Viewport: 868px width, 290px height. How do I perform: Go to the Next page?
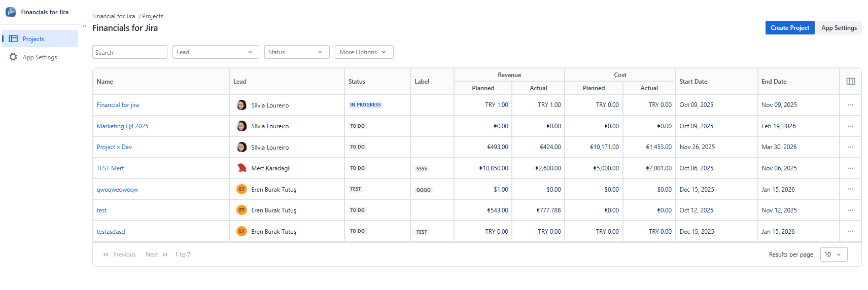click(157, 255)
